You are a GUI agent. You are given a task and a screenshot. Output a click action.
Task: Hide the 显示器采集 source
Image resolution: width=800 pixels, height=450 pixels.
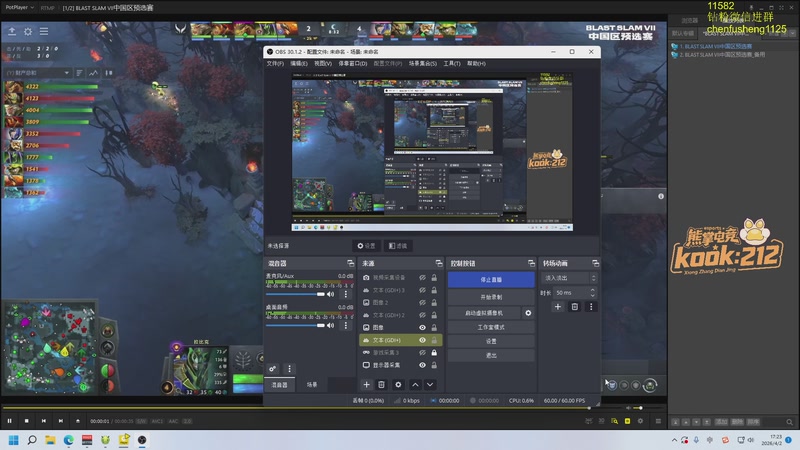422,365
